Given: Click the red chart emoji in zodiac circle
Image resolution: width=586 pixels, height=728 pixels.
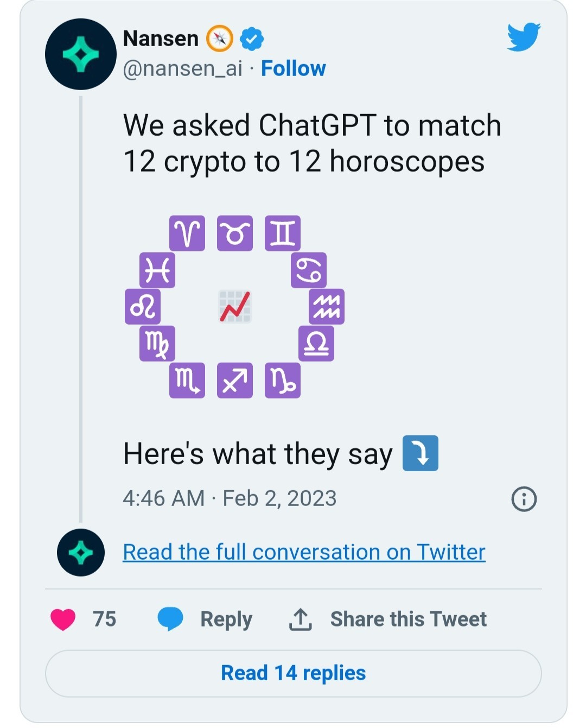Looking at the screenshot, I should point(235,307).
